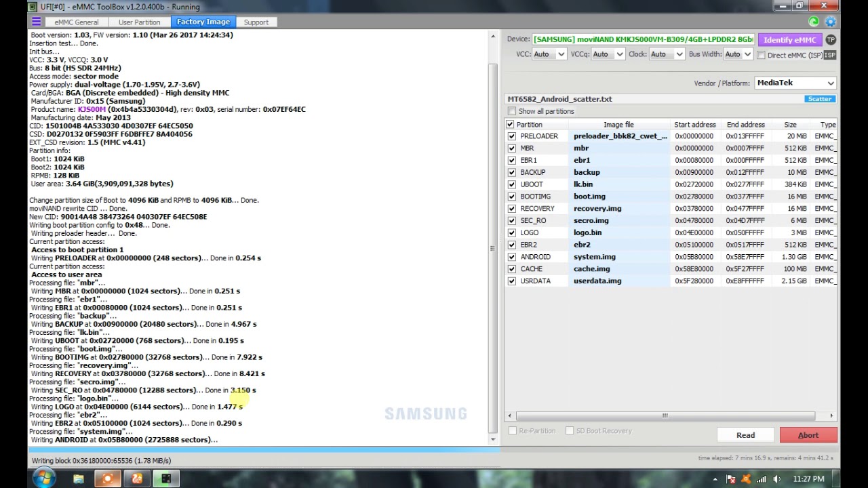Image resolution: width=868 pixels, height=488 pixels.
Task: Open the VCC voltage dropdown
Action: (x=549, y=54)
